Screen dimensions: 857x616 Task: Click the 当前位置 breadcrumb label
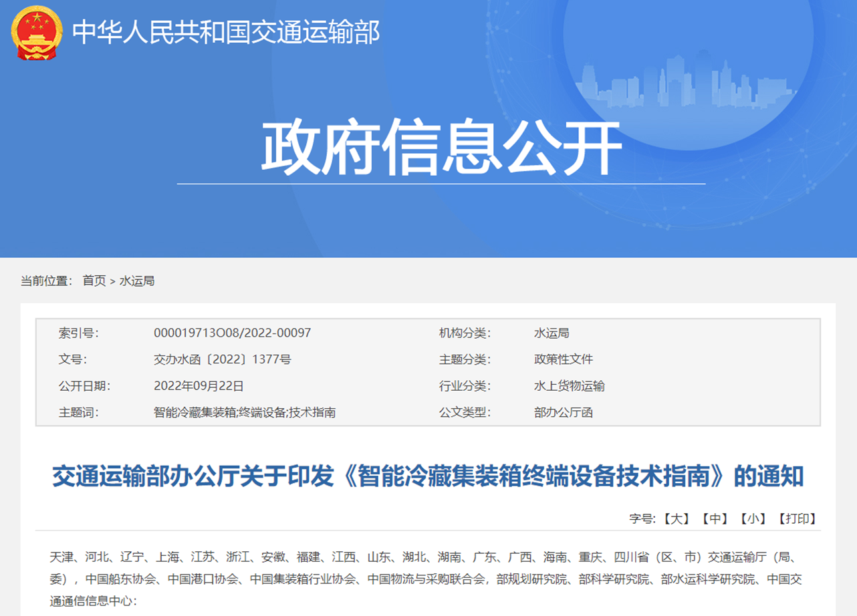(46, 281)
